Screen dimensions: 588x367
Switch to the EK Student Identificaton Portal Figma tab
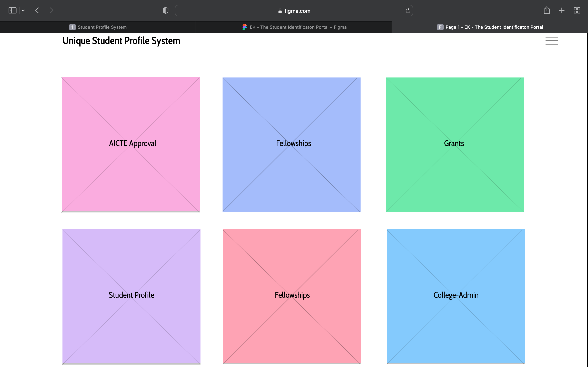[294, 27]
